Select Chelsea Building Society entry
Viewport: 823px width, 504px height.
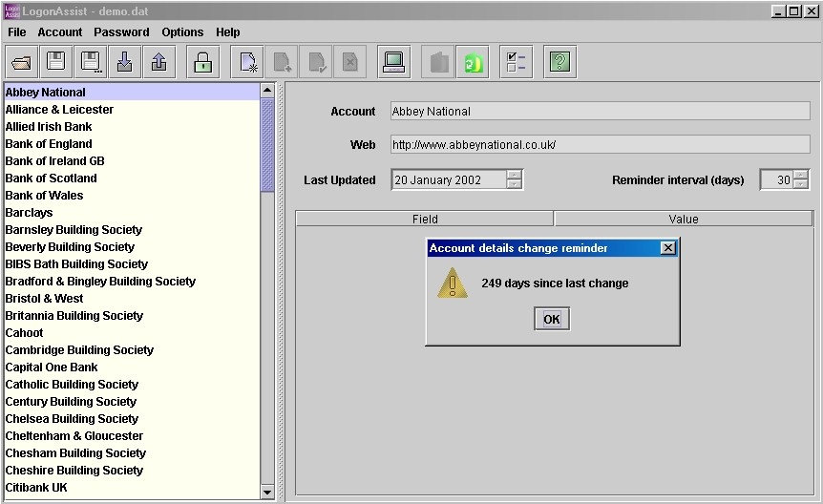click(133, 418)
